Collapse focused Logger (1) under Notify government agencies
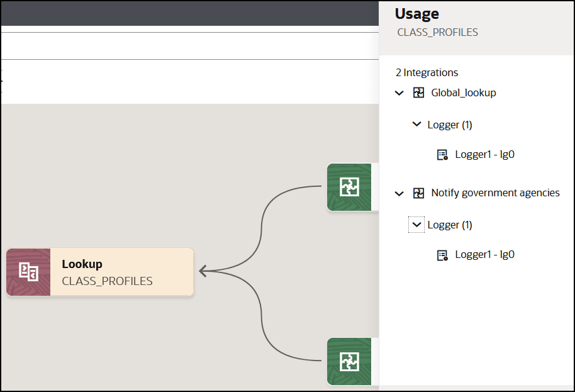575x392 pixels. (x=416, y=225)
